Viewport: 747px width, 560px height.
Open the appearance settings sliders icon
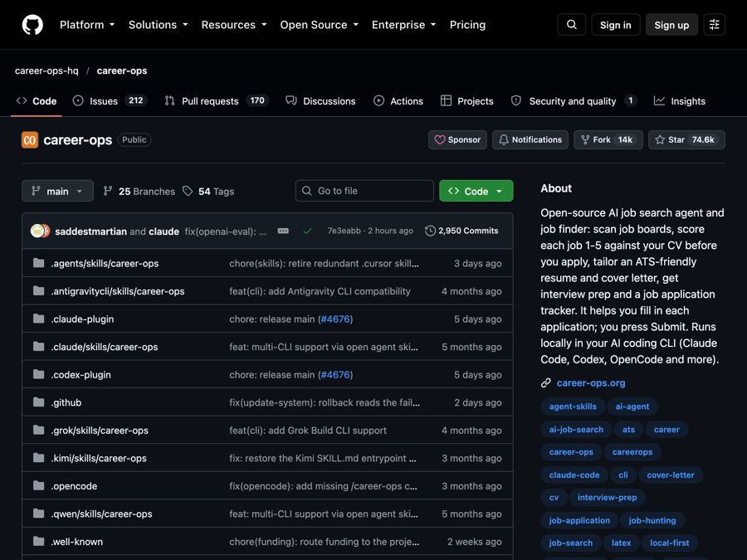[x=714, y=25]
